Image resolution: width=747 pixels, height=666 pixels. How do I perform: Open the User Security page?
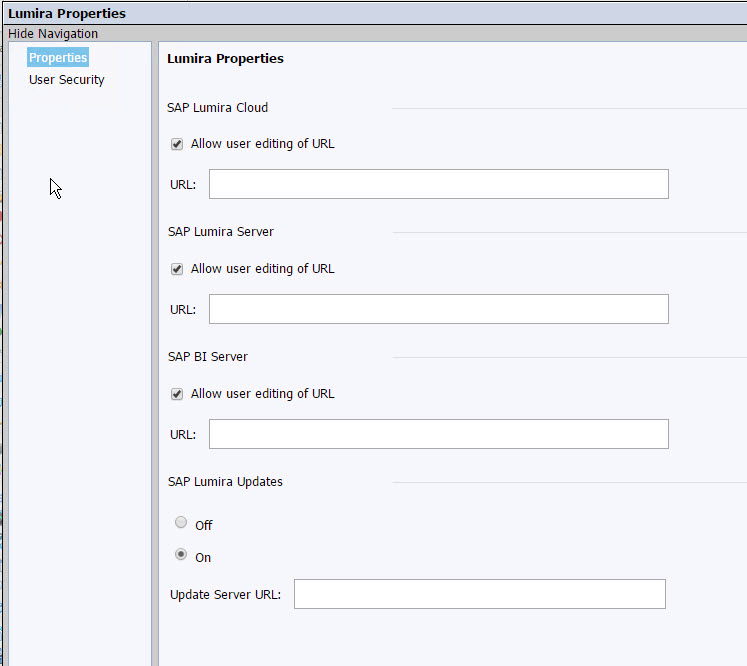pyautogui.click(x=67, y=80)
